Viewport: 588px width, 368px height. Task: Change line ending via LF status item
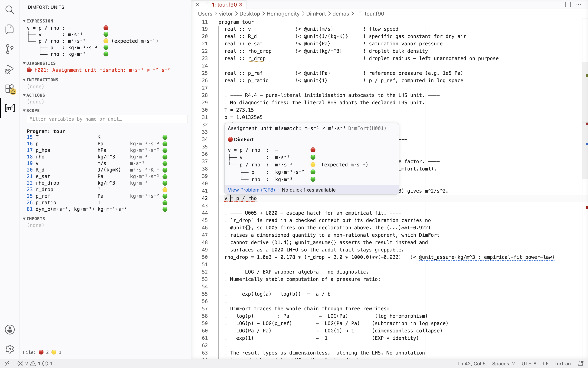tap(546, 363)
